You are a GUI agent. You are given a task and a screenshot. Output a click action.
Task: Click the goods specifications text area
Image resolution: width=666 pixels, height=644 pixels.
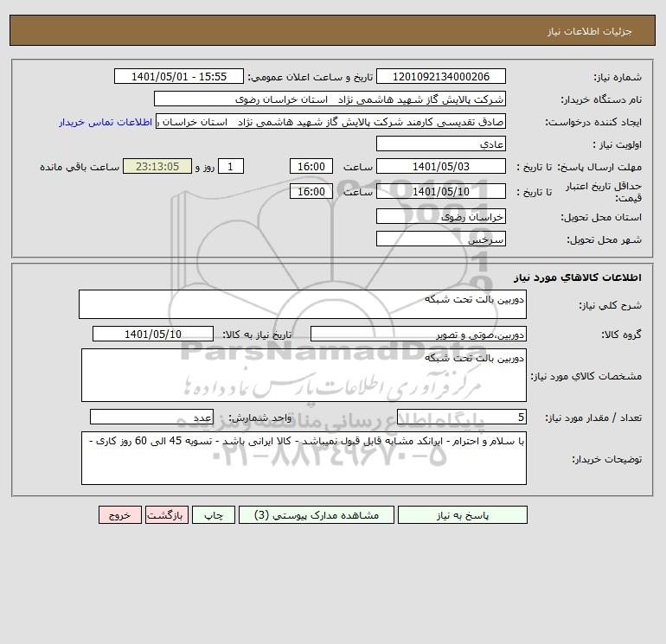tap(304, 375)
